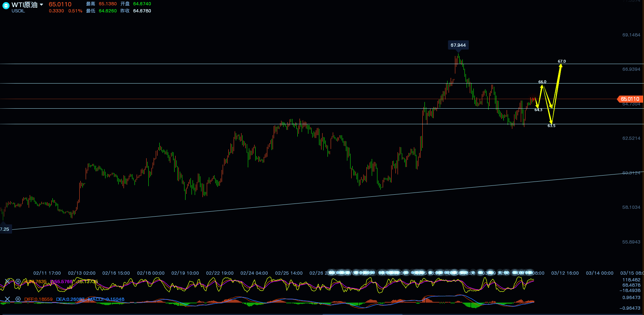
Task: Click the 02/18 00:00 time axis label
Action: click(150, 273)
